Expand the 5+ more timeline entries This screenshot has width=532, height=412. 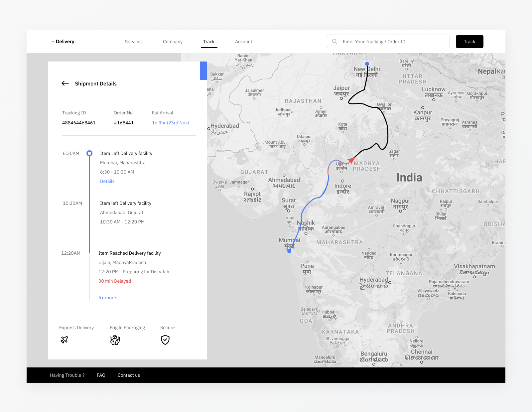pos(107,298)
